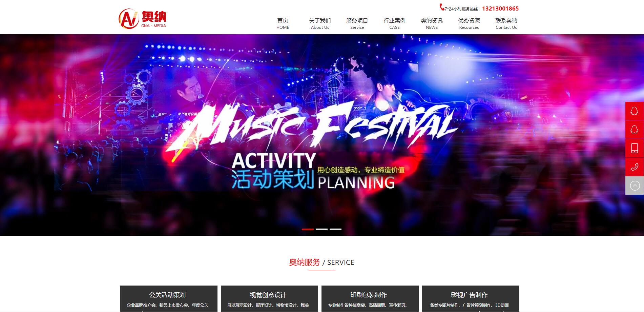
Task: Go to 联系奥纳 Contact Us page
Action: [x=506, y=23]
